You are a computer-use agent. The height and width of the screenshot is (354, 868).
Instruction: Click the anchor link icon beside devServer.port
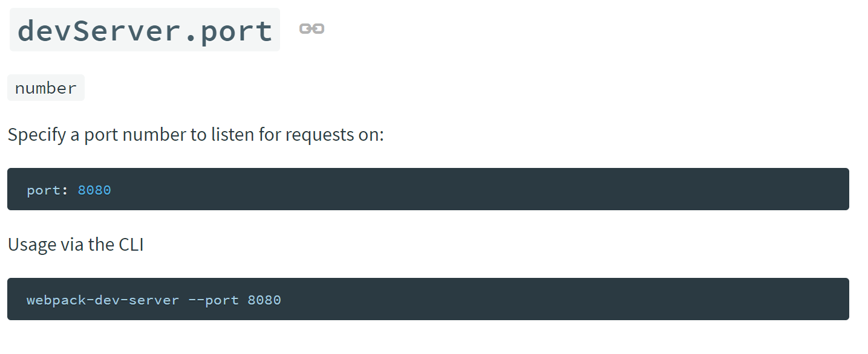(312, 29)
